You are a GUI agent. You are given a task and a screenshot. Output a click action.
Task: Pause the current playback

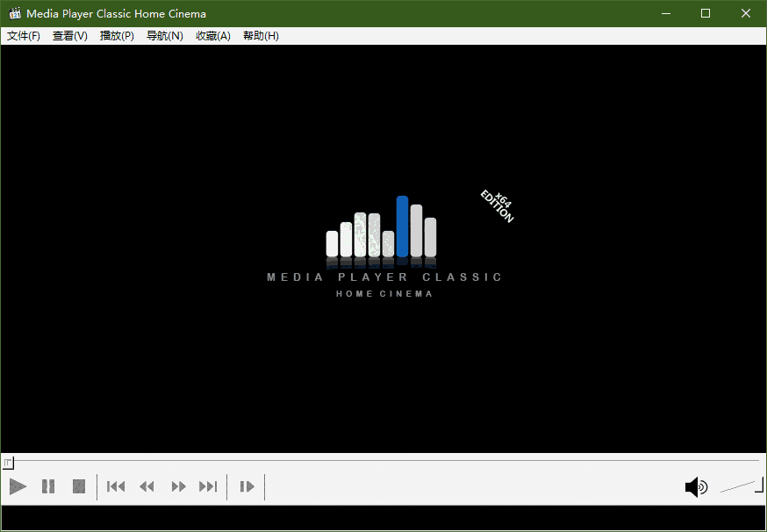pos(48,486)
